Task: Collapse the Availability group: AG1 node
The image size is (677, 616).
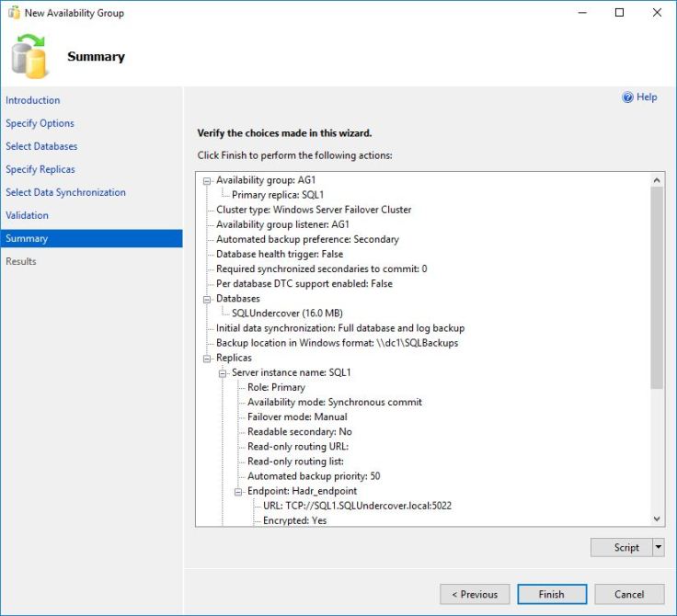Action: tap(207, 180)
